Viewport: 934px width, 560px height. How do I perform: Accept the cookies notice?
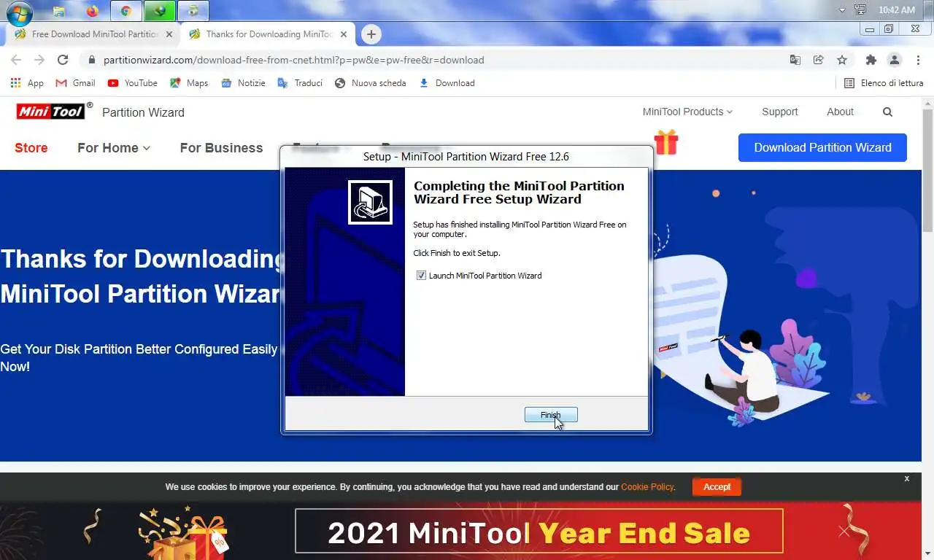(717, 486)
